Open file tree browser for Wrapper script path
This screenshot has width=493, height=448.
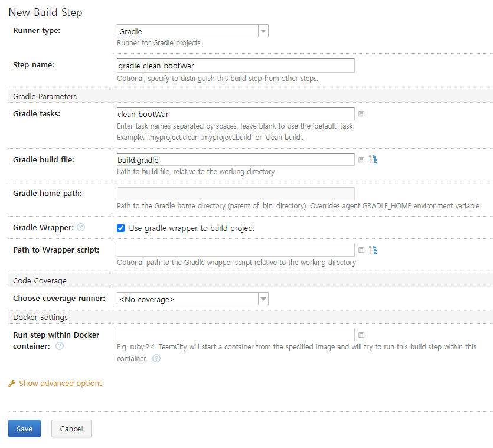click(373, 250)
